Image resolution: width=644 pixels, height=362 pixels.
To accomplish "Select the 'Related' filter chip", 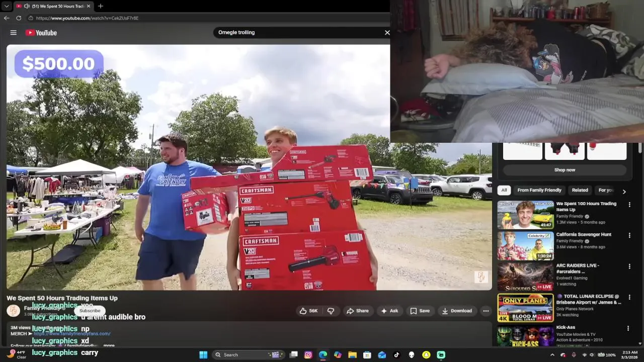I will point(580,190).
